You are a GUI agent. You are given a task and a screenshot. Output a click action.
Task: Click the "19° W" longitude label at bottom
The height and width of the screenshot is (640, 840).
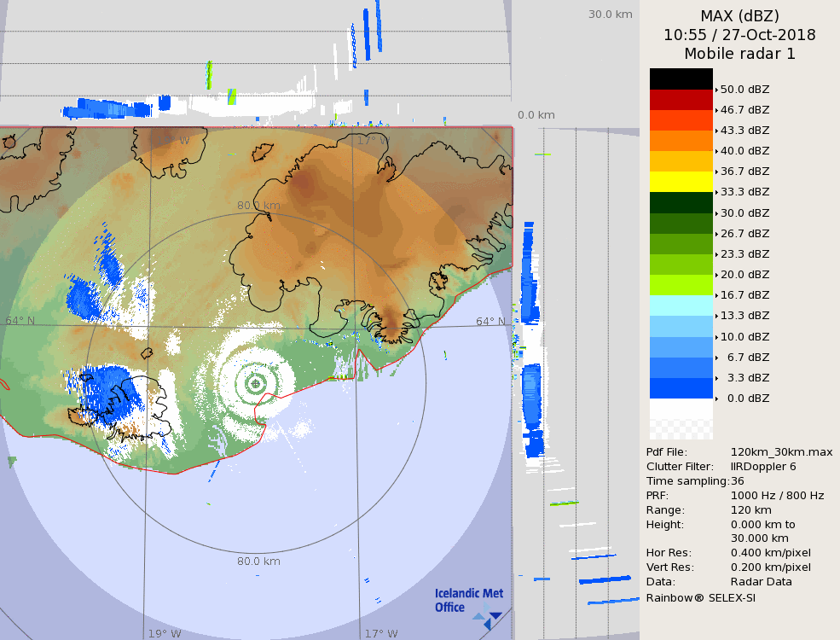tap(165, 633)
